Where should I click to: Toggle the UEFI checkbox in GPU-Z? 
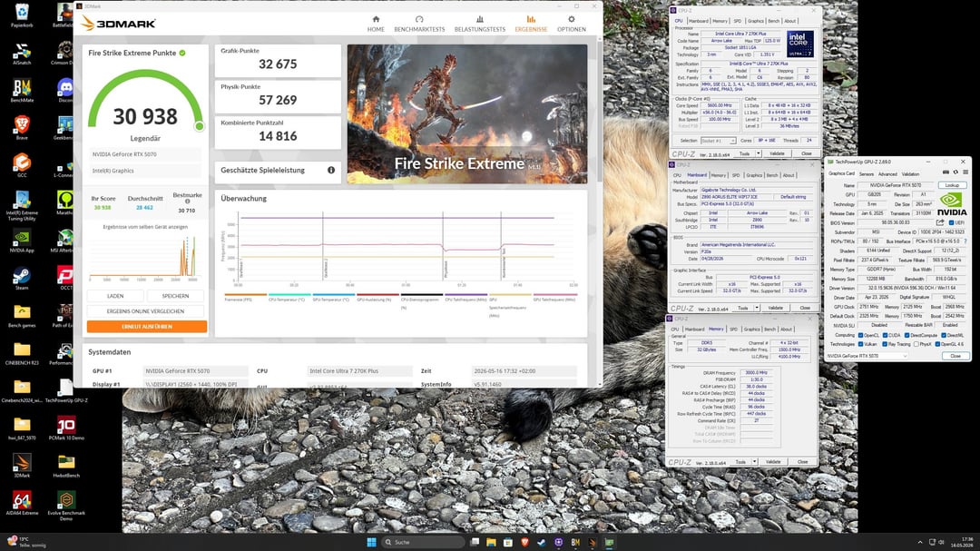[951, 222]
